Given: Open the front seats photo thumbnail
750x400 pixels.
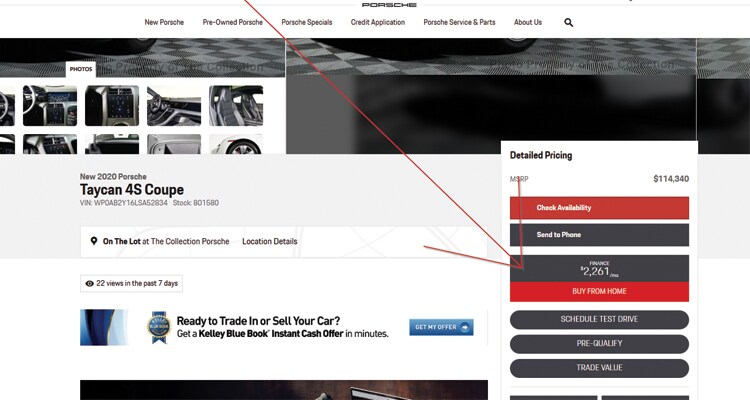Looking at the screenshot, I should (x=236, y=106).
